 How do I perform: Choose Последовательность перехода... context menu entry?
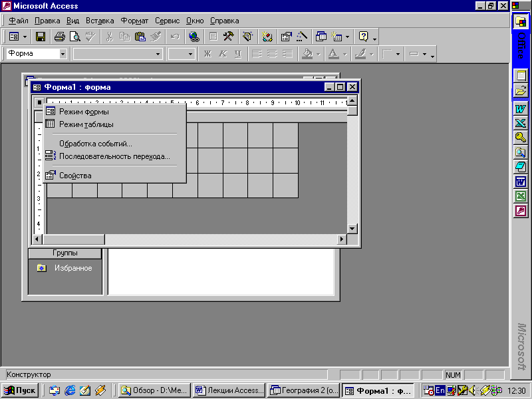(x=115, y=156)
